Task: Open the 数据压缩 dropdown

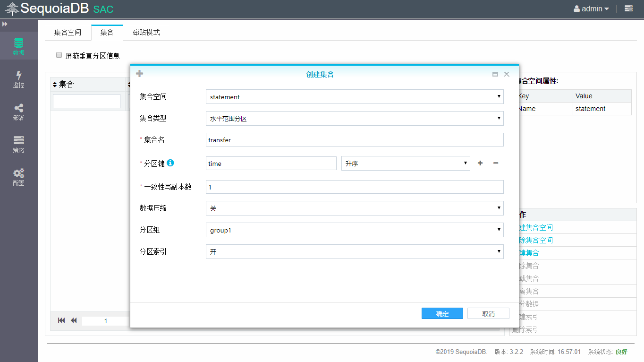Action: coord(355,208)
